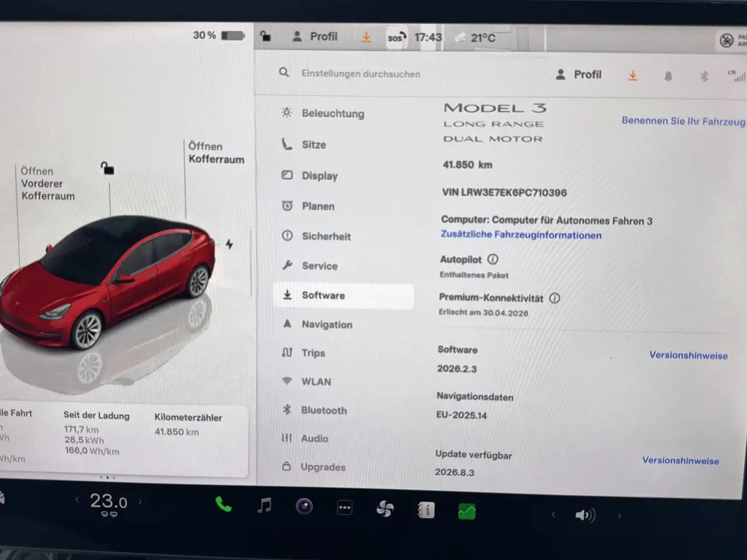This screenshot has height=560, width=747.
Task: Launch the dashcam camera app
Action: [304, 506]
